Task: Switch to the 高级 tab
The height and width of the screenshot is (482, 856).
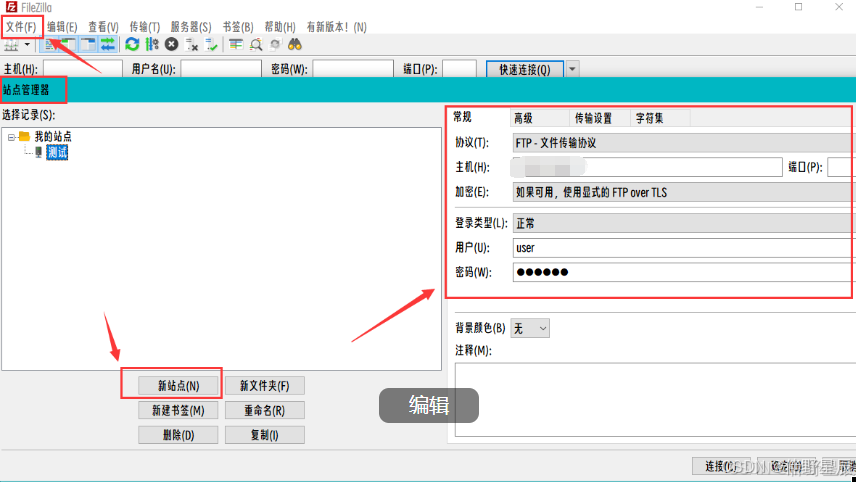Action: pos(539,118)
